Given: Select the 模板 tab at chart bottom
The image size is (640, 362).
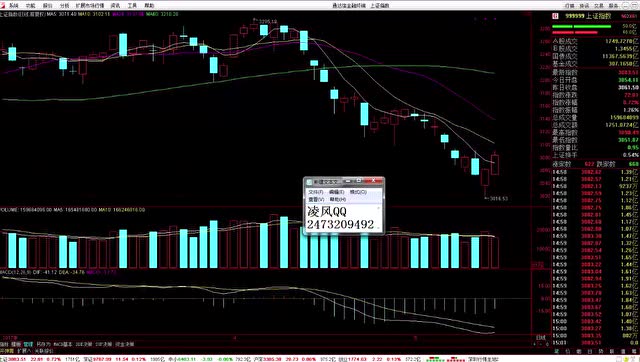Looking at the screenshot, I should tap(16, 344).
